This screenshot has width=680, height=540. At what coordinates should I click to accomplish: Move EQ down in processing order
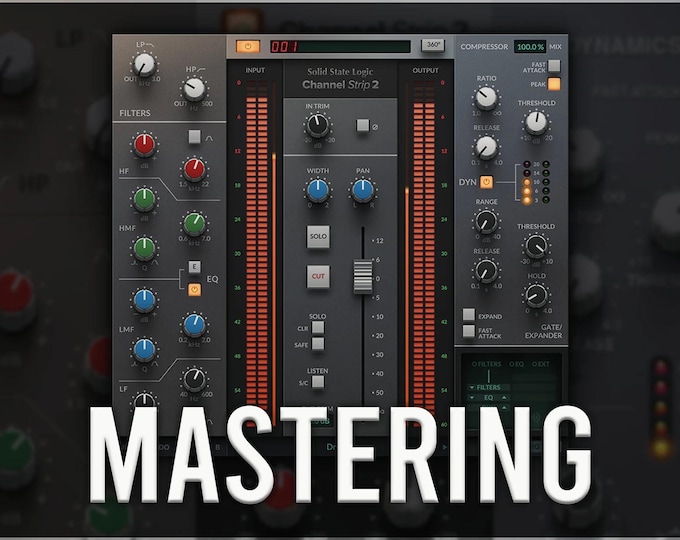click(x=471, y=397)
